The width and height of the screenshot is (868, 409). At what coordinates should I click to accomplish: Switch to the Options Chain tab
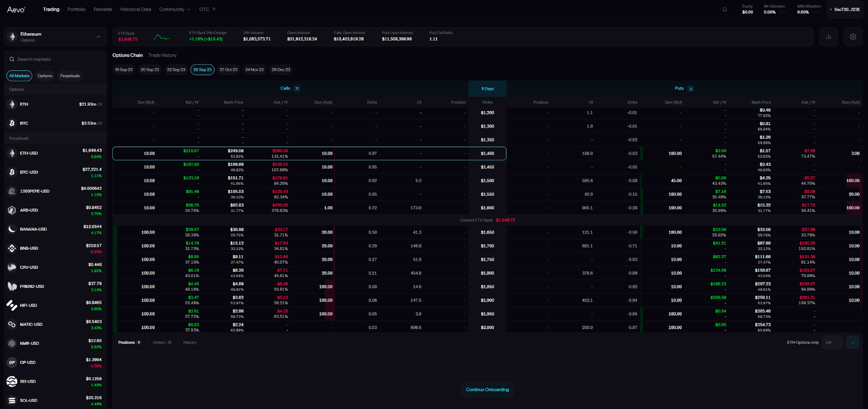point(127,55)
